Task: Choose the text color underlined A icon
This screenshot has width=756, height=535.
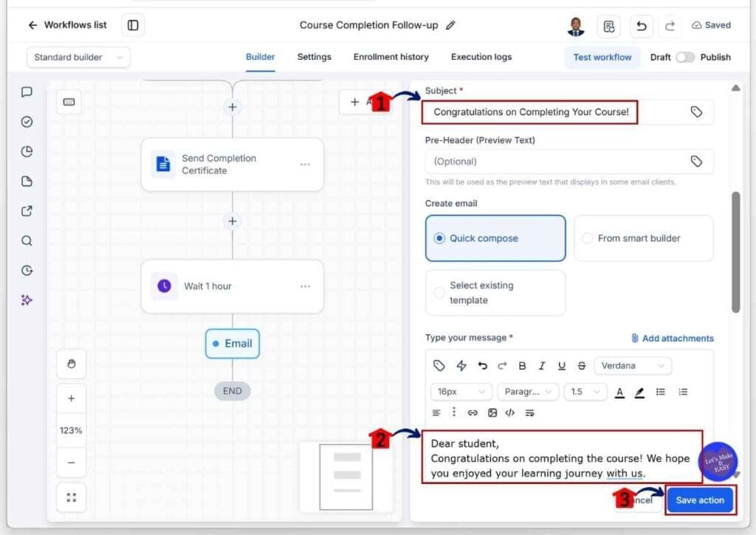Action: click(619, 392)
